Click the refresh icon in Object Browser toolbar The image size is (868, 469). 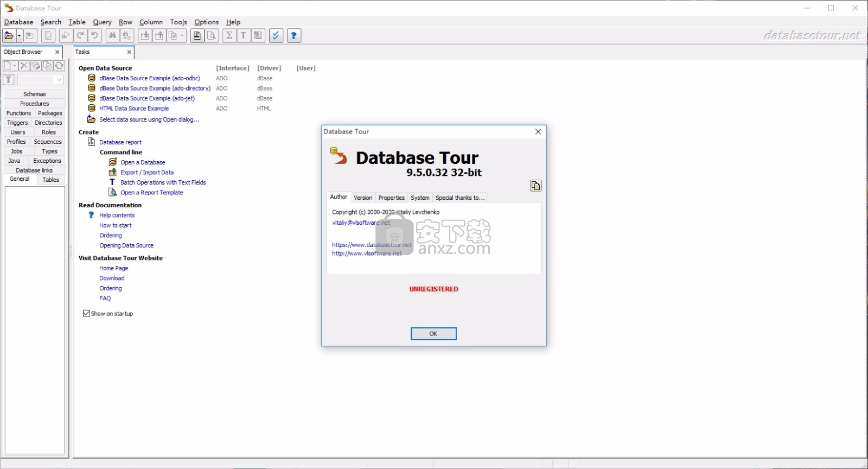59,66
